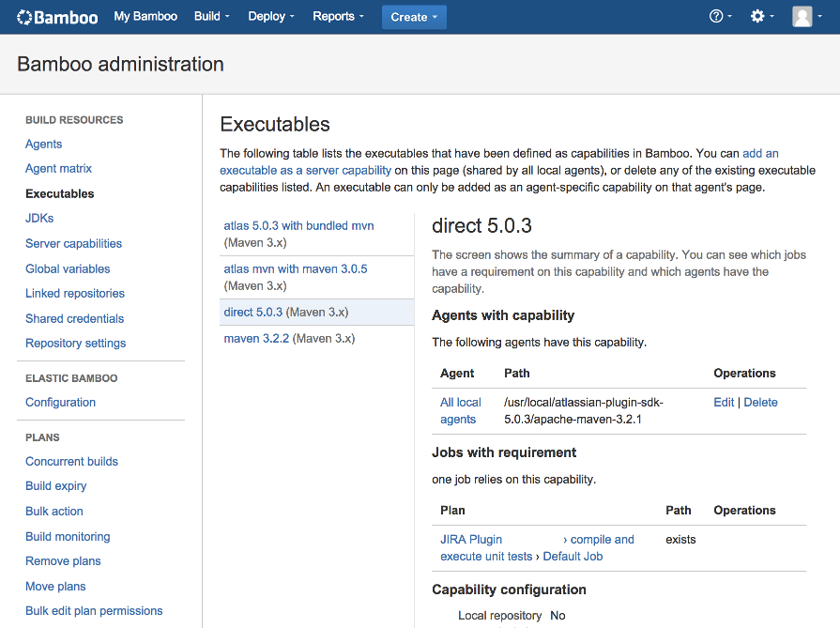Open Build monitoring page
The width and height of the screenshot is (840, 628).
pyautogui.click(x=68, y=536)
